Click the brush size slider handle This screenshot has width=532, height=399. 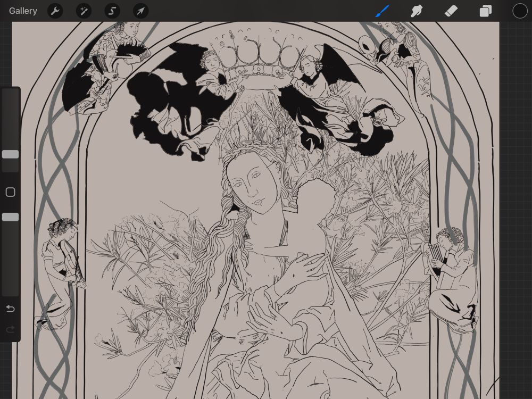(11, 154)
